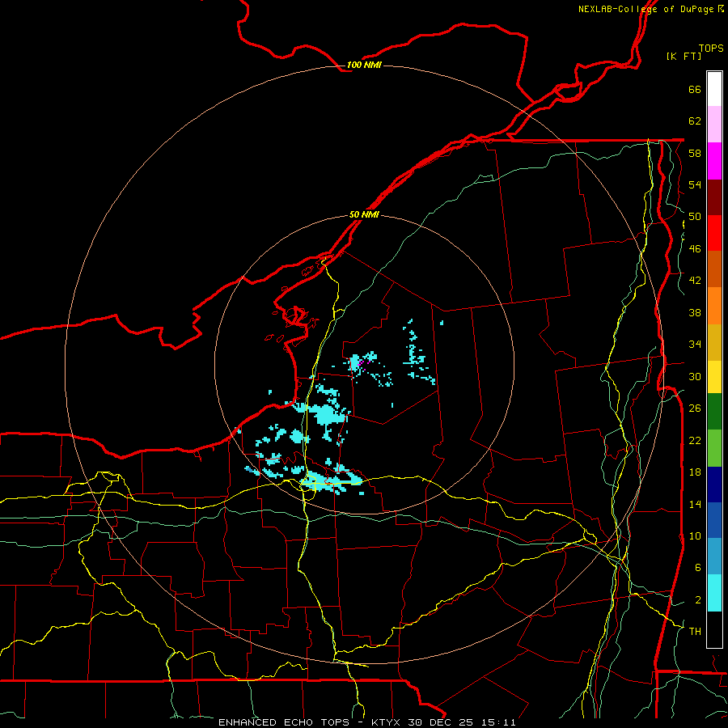728x728 pixels.
Task: Click the 50 NMI range ring label
Action: click(x=364, y=214)
